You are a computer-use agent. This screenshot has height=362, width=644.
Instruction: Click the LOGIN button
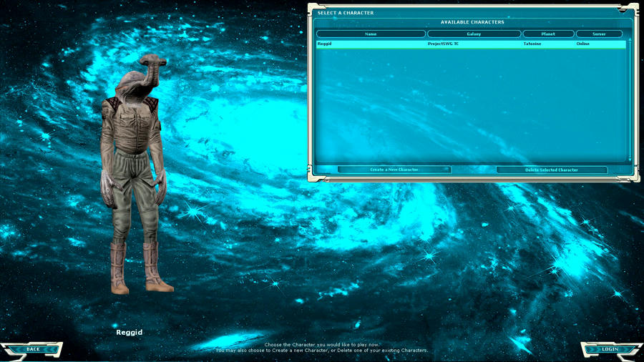pyautogui.click(x=610, y=349)
